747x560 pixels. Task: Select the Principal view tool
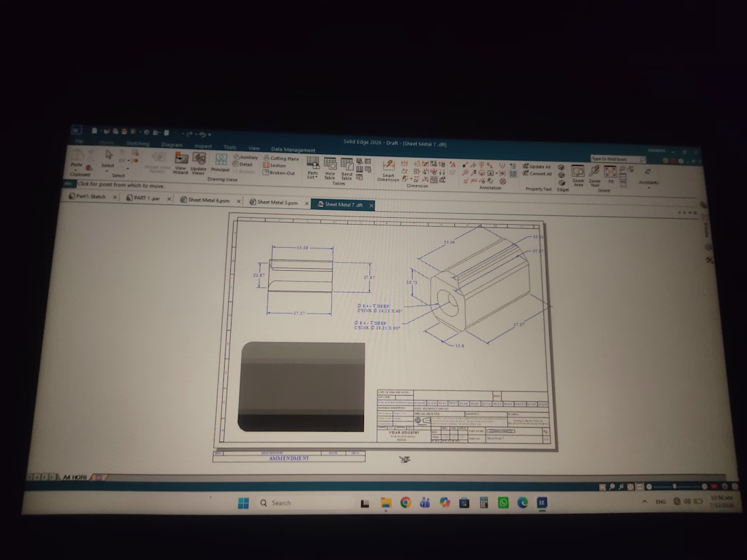tap(220, 162)
